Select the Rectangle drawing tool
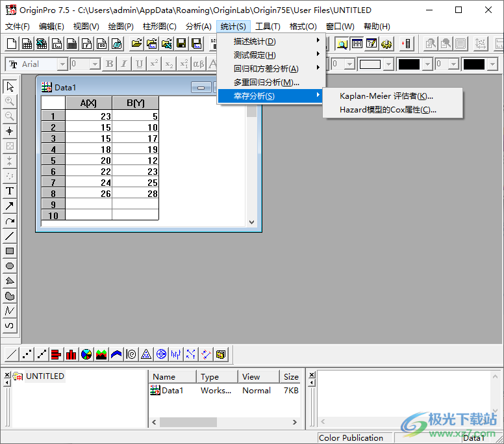The width and height of the screenshot is (504, 444). (x=10, y=251)
